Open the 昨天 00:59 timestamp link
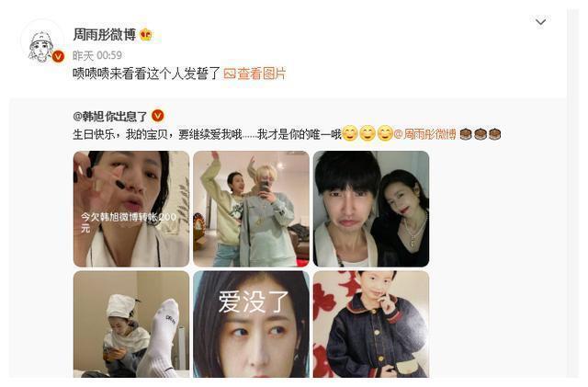Screen dimensions: 588x387 (97, 55)
